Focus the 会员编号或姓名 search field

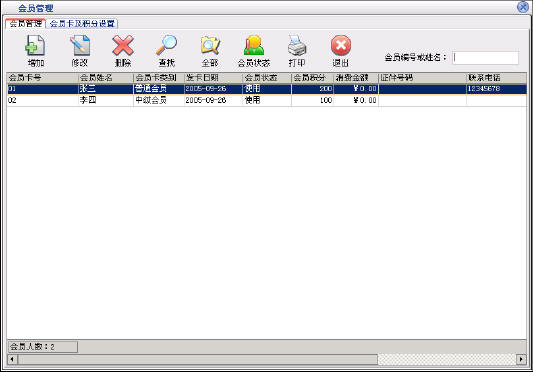coord(485,57)
